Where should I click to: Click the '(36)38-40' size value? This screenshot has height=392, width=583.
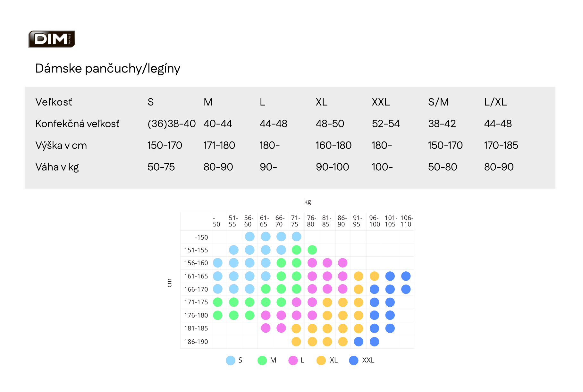tap(172, 124)
